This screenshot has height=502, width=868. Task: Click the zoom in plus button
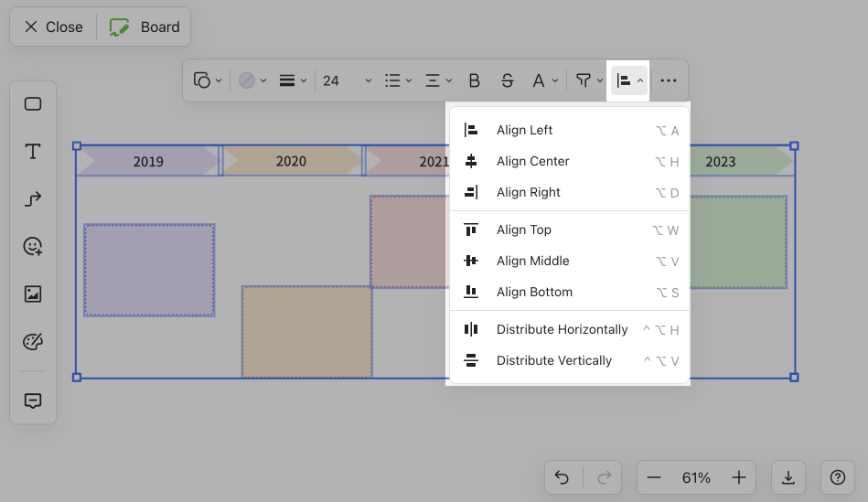click(739, 477)
